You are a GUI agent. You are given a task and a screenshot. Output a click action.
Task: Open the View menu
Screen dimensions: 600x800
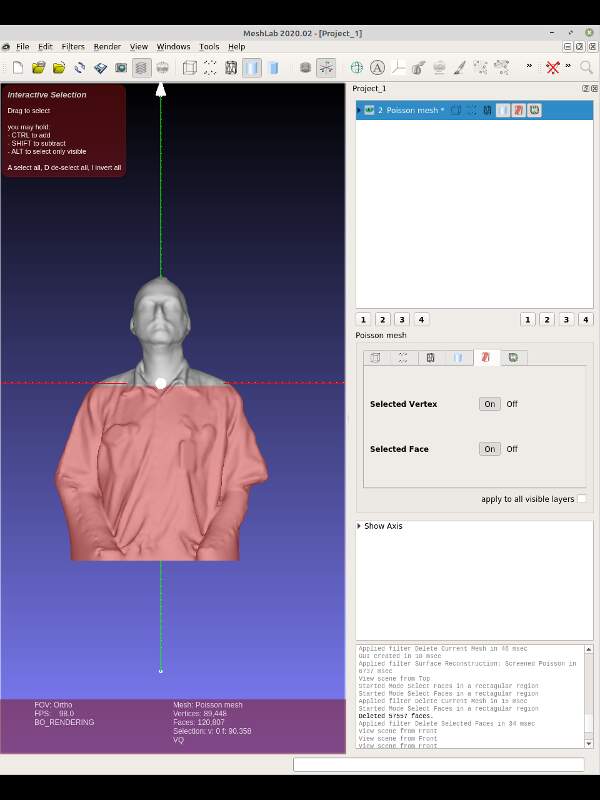pyautogui.click(x=138, y=46)
